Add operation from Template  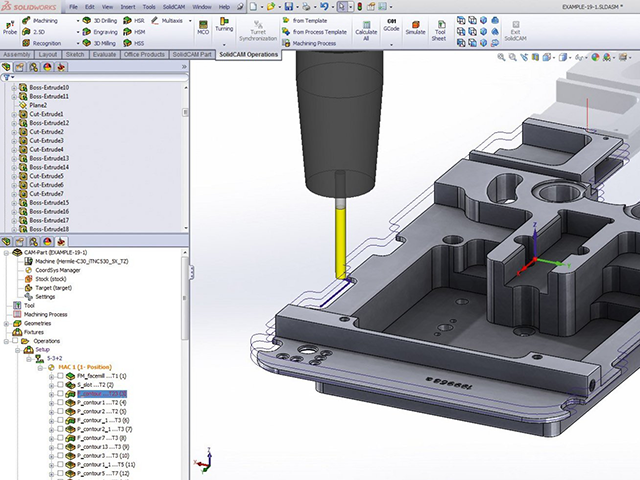coord(306,20)
